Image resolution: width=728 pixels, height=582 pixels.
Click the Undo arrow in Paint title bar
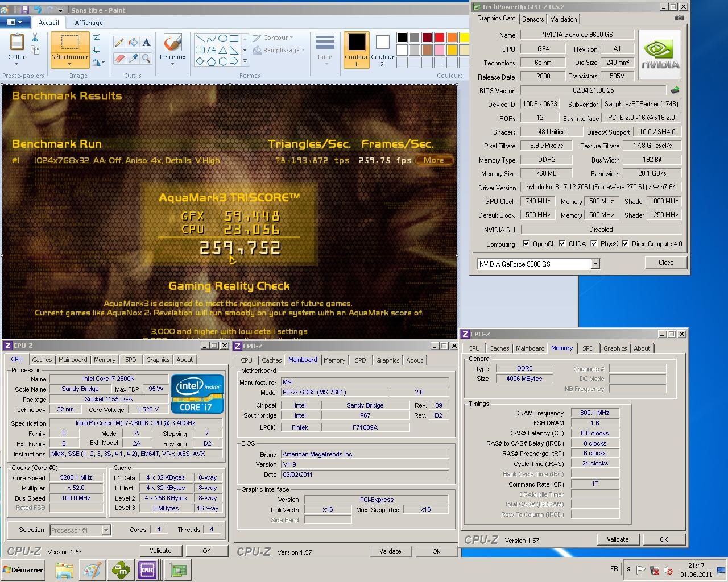click(38, 10)
